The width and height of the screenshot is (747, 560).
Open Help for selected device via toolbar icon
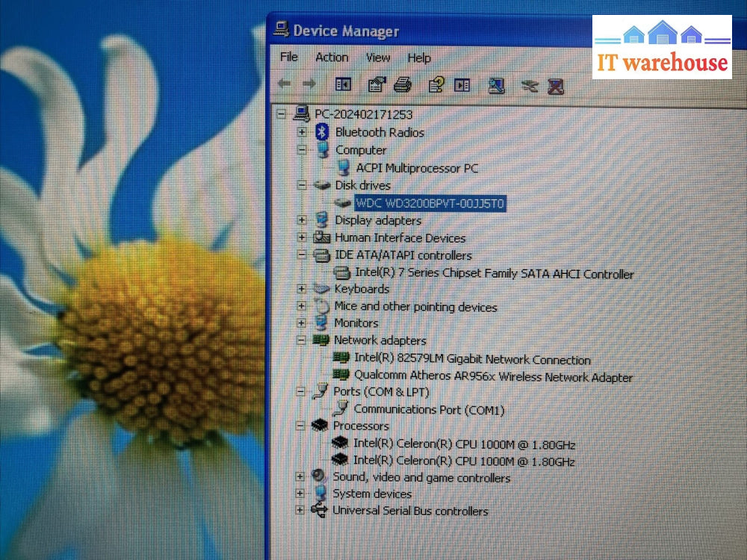[x=436, y=84]
